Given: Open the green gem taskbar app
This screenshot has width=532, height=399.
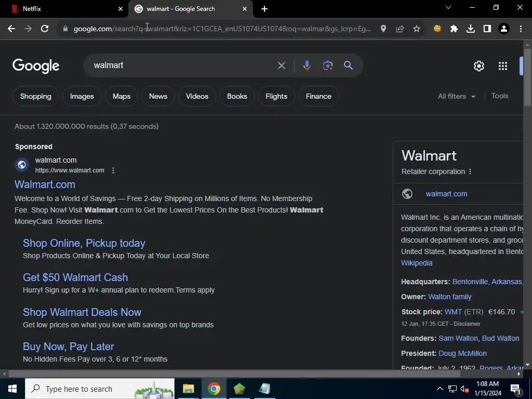Looking at the screenshot, I should (239, 389).
